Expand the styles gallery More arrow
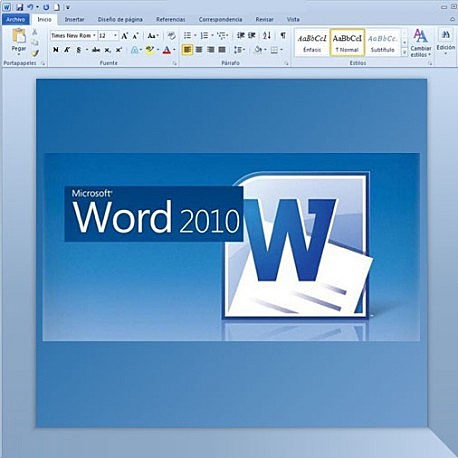This screenshot has height=458, width=458. [x=404, y=53]
